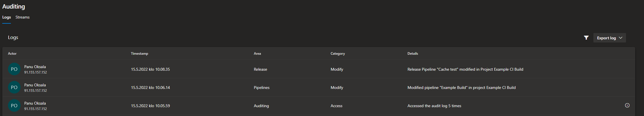Viewport: 644px width, 116px height.
Task: Click Panu Oksala name in first row
Action: click(x=35, y=67)
